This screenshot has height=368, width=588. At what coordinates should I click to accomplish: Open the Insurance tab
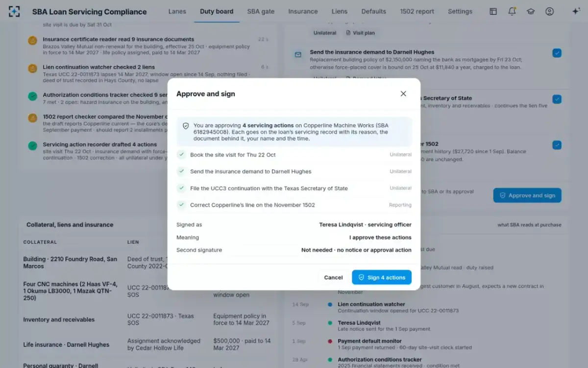303,11
